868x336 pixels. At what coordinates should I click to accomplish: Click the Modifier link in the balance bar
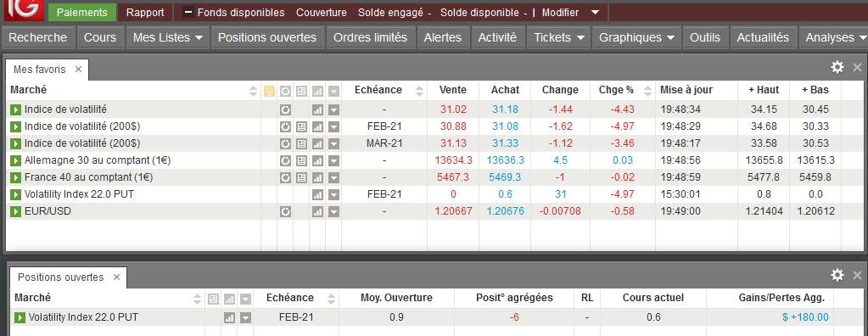click(x=560, y=12)
